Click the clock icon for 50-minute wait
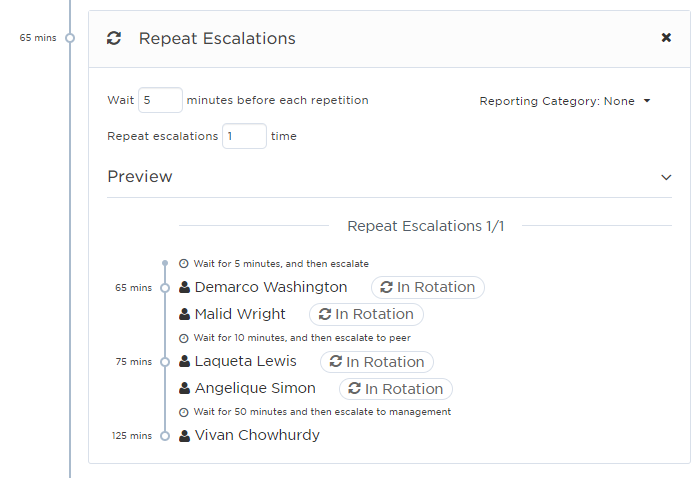The image size is (697, 478). coord(184,412)
